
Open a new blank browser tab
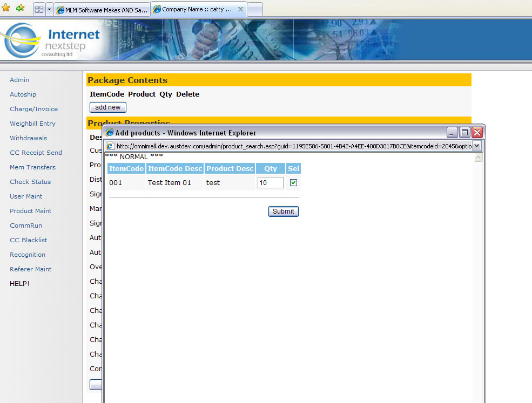tap(254, 10)
